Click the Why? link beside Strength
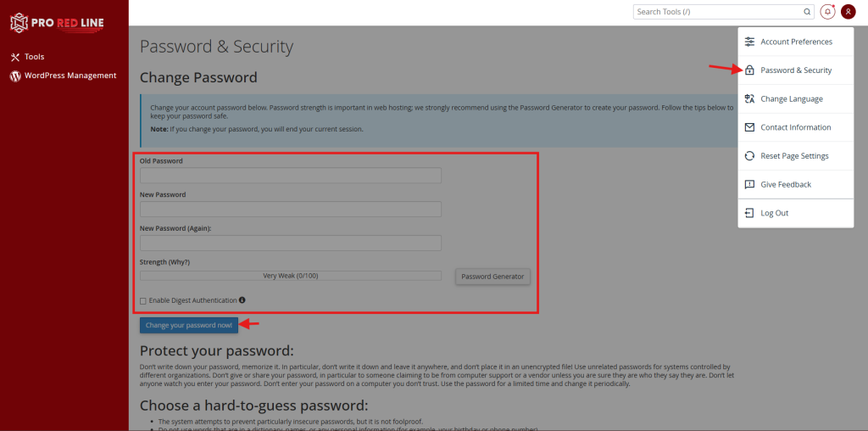The image size is (868, 431). (179, 262)
